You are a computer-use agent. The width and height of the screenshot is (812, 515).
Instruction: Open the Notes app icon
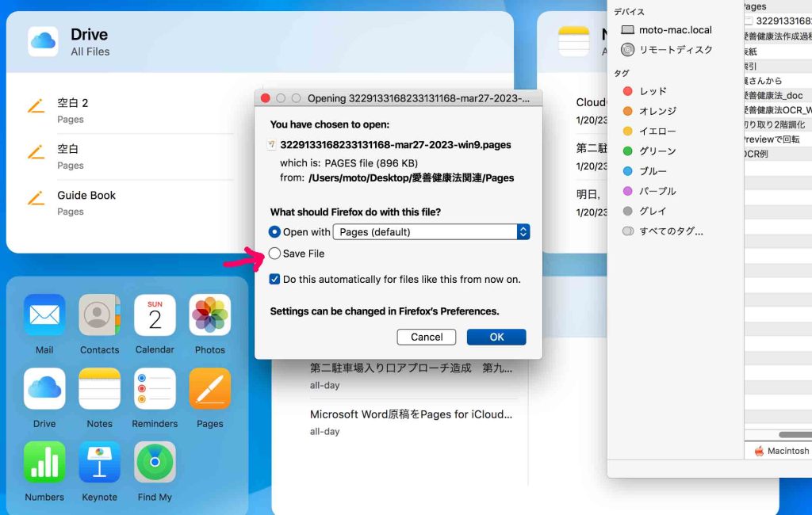99,388
